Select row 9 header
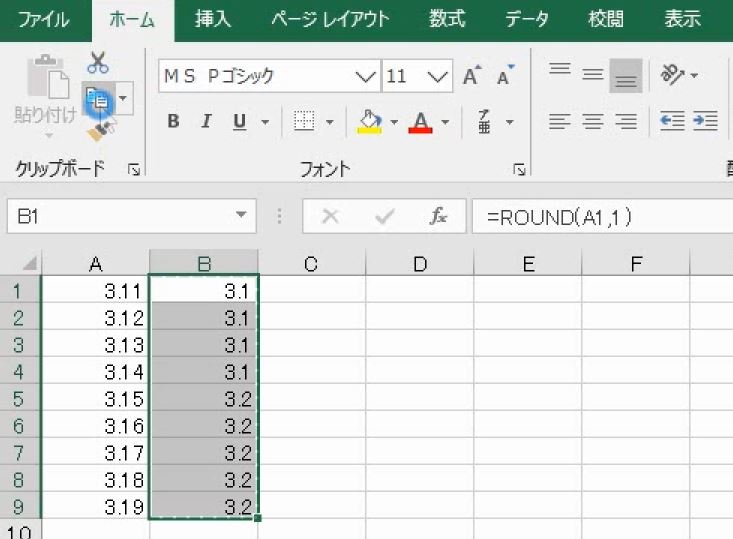This screenshot has width=733, height=539. point(21,506)
